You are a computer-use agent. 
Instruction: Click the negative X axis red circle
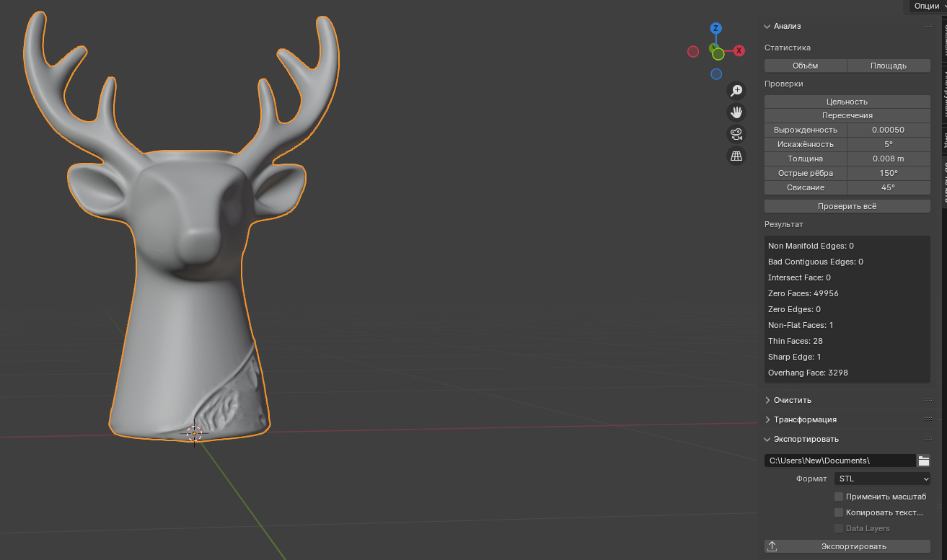coord(693,52)
